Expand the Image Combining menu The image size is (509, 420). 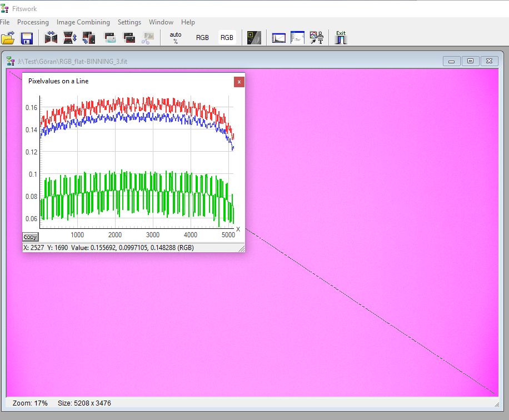(83, 22)
